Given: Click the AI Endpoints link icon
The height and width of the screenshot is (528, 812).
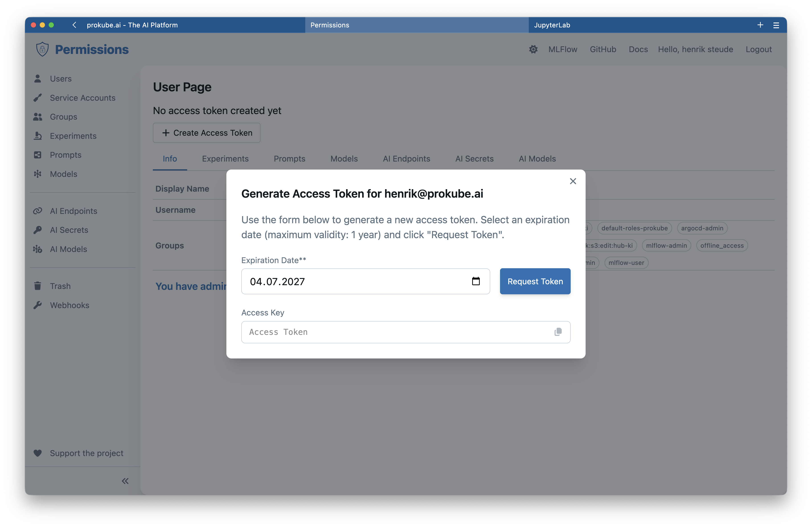Looking at the screenshot, I should (x=37, y=211).
